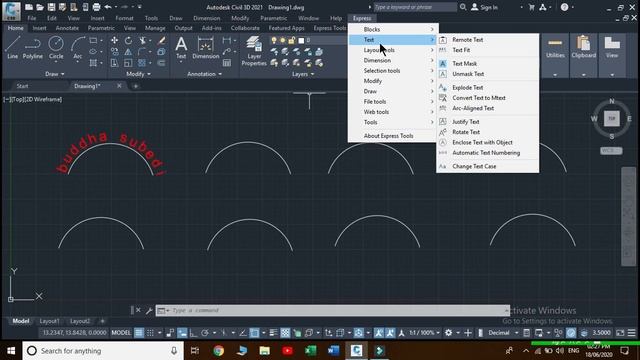
Task: Click the Windows search box
Action: coord(102,351)
